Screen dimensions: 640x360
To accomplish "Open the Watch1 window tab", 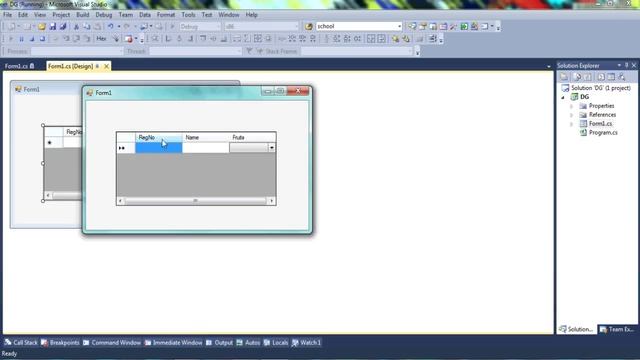I will pyautogui.click(x=307, y=342).
